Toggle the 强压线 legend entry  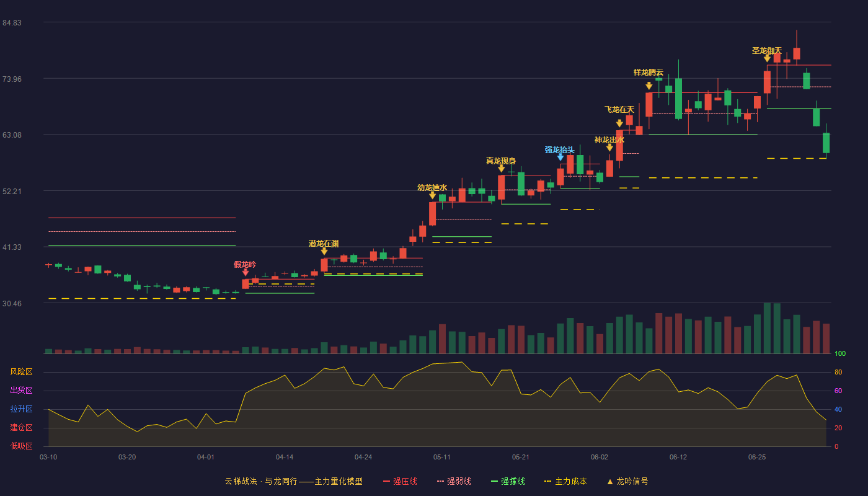pos(400,481)
